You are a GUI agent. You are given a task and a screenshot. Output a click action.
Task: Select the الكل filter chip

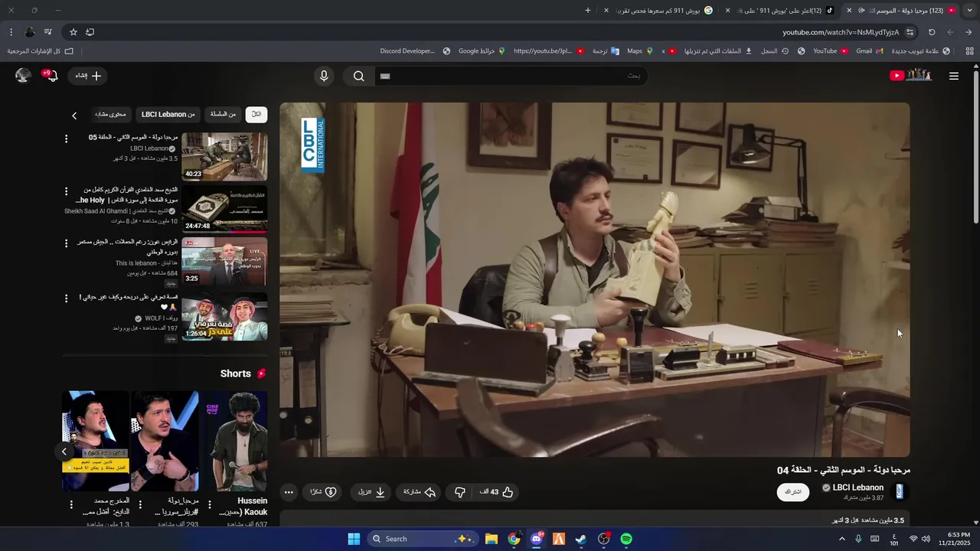(x=256, y=114)
